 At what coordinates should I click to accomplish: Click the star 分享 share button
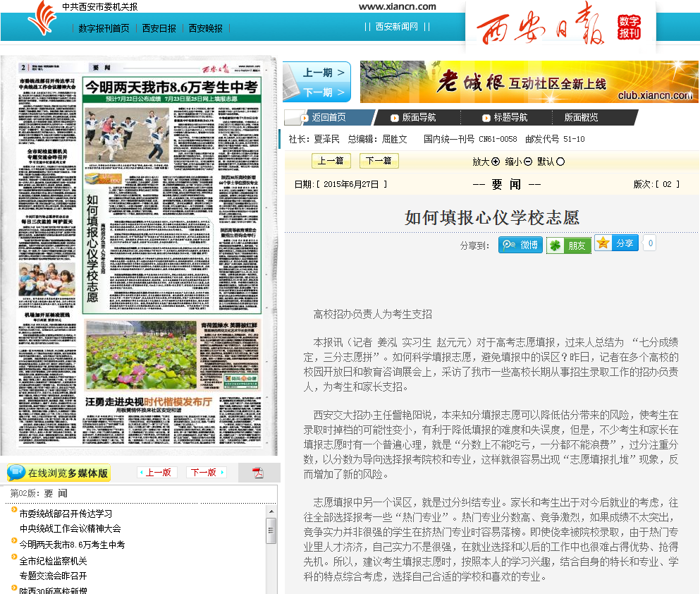click(x=616, y=243)
